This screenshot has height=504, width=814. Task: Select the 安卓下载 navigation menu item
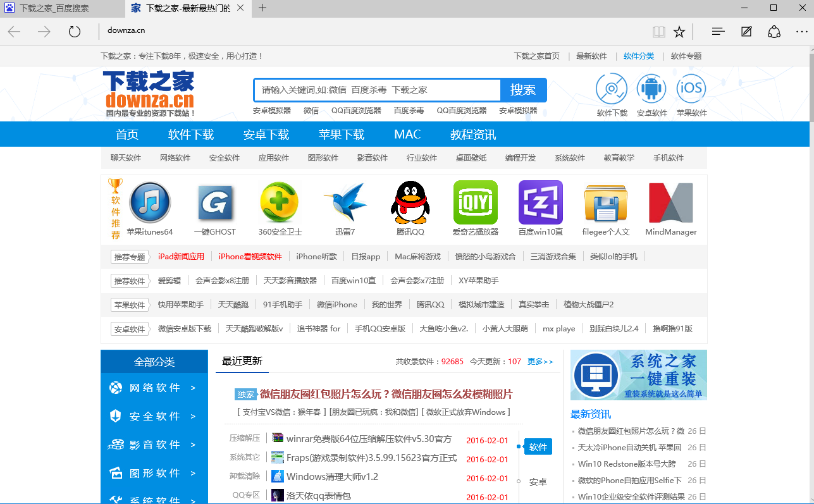(x=266, y=134)
